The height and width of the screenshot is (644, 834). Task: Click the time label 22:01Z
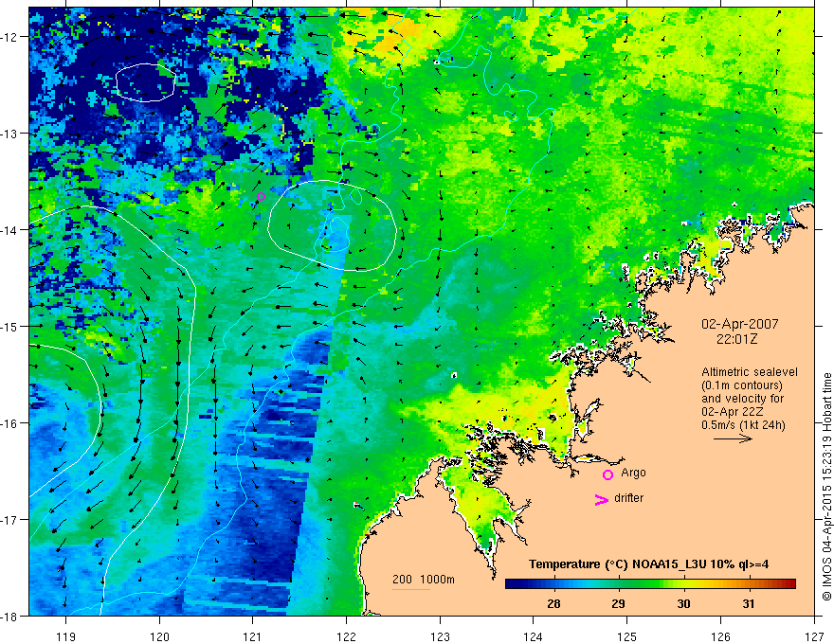pyautogui.click(x=736, y=339)
